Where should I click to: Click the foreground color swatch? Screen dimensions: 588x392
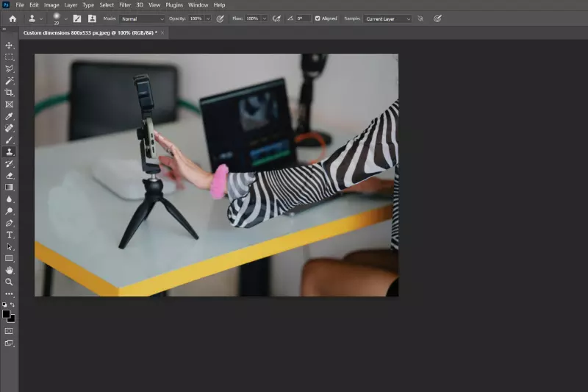click(6, 314)
